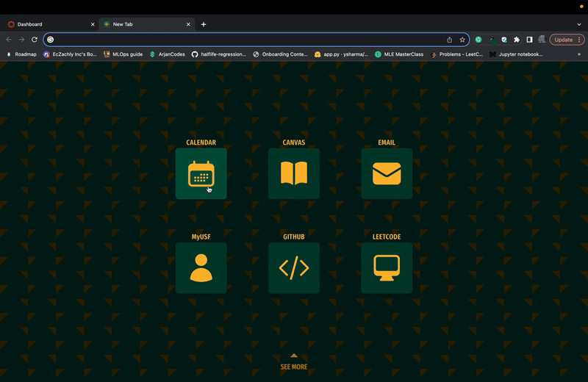
Task: Click the Email envelope icon
Action: pos(387,173)
